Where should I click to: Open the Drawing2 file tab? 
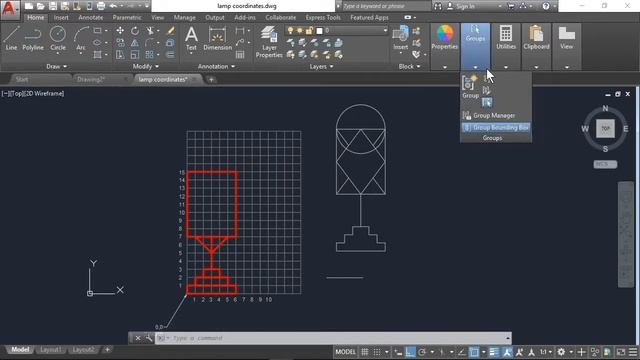pyautogui.click(x=91, y=80)
